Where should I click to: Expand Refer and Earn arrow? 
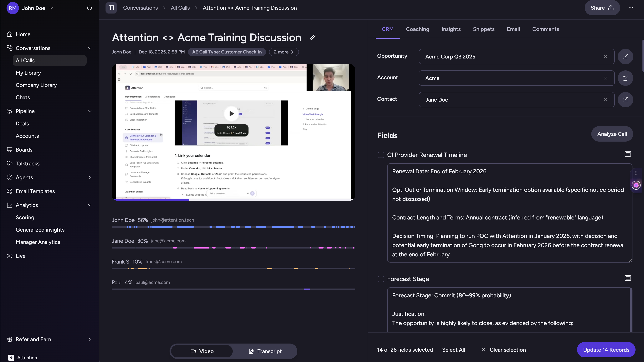[89, 339]
